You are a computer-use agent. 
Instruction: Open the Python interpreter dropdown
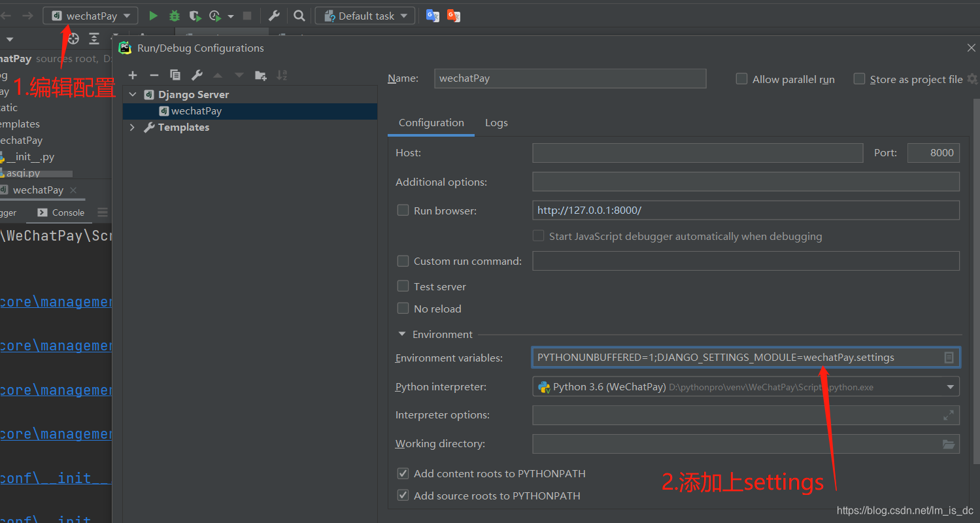[746, 387]
